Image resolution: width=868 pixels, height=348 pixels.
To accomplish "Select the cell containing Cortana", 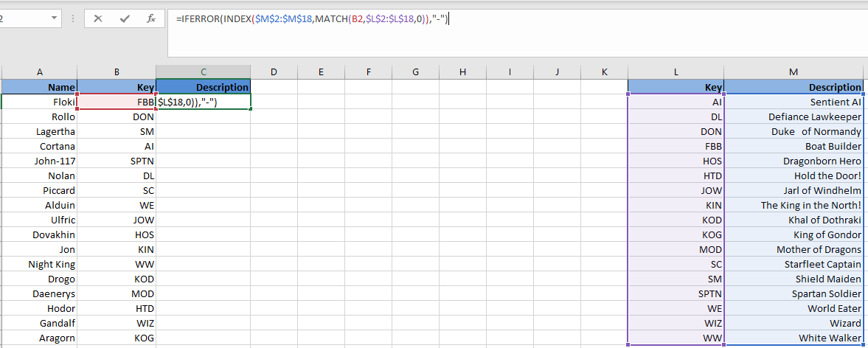I will pos(40,146).
